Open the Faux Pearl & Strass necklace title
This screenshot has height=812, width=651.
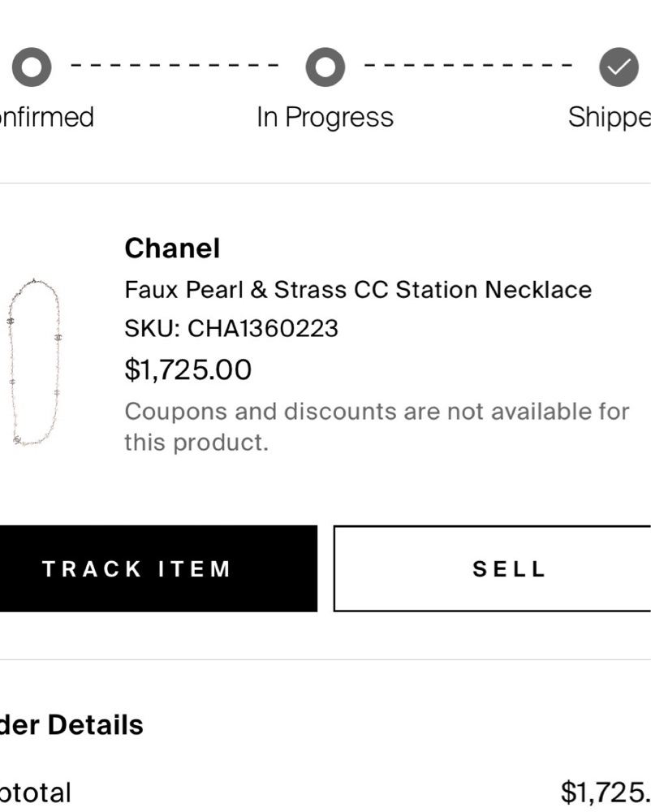pos(358,289)
